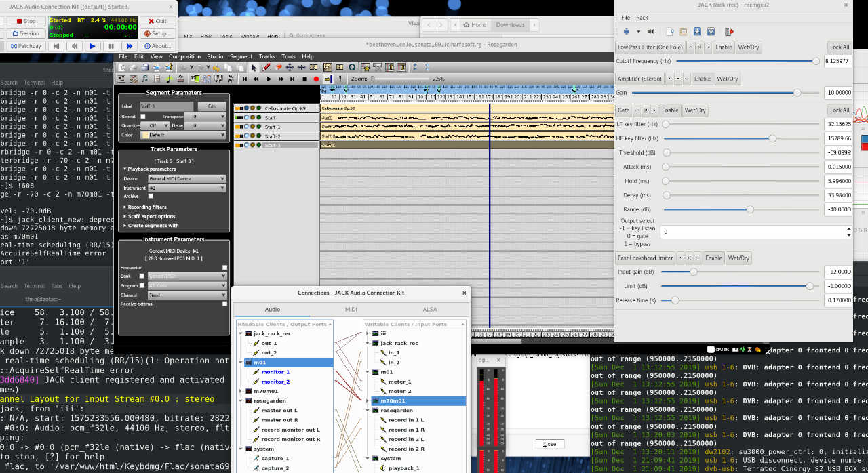Image resolution: width=868 pixels, height=473 pixels.
Task: Enable the Low Pass Filter plugin
Action: point(723,47)
